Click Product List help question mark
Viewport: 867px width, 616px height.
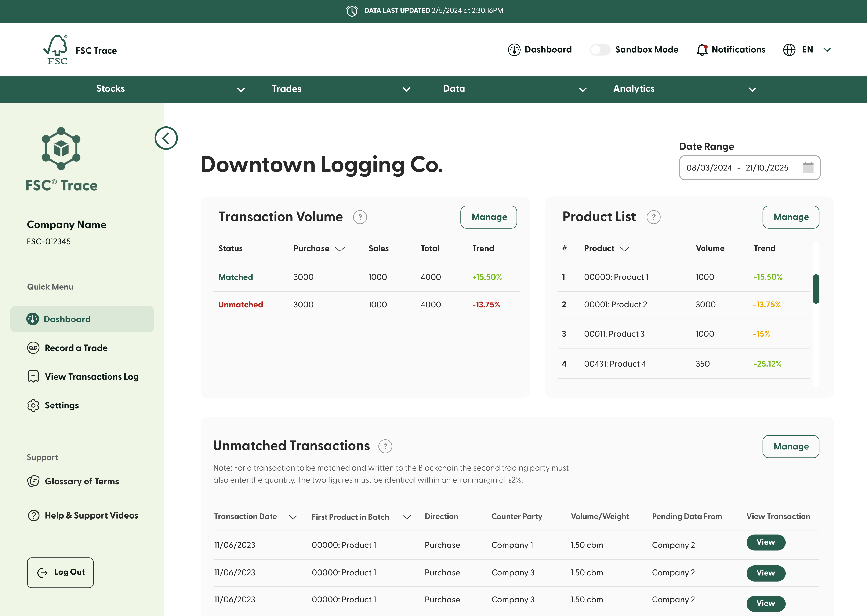click(x=653, y=217)
